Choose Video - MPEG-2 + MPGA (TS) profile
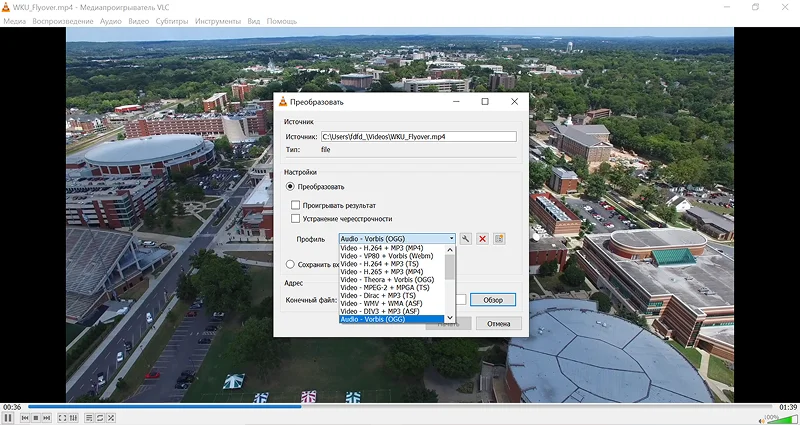Image resolution: width=800 pixels, height=425 pixels. click(x=392, y=287)
